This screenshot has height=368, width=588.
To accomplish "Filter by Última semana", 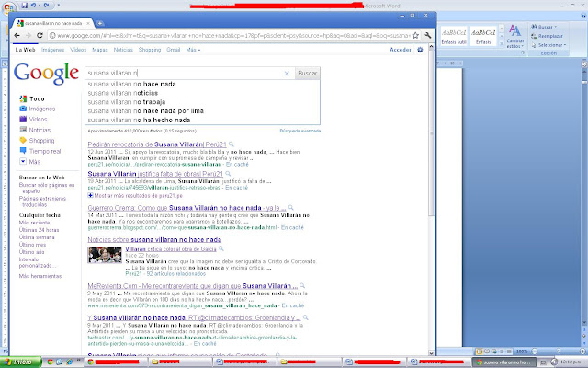I will 37,237.
